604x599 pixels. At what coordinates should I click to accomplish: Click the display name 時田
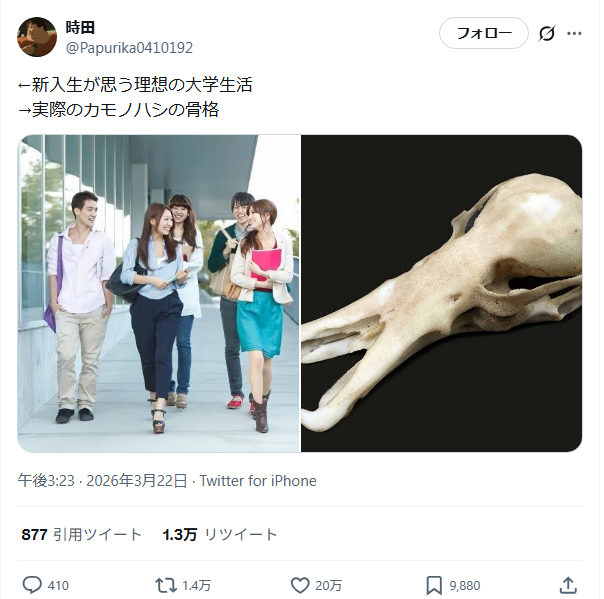tap(80, 27)
